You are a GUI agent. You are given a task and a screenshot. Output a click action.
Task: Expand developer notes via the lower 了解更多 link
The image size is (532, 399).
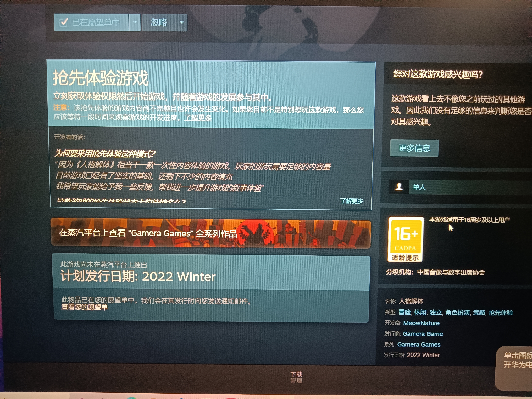click(x=352, y=201)
